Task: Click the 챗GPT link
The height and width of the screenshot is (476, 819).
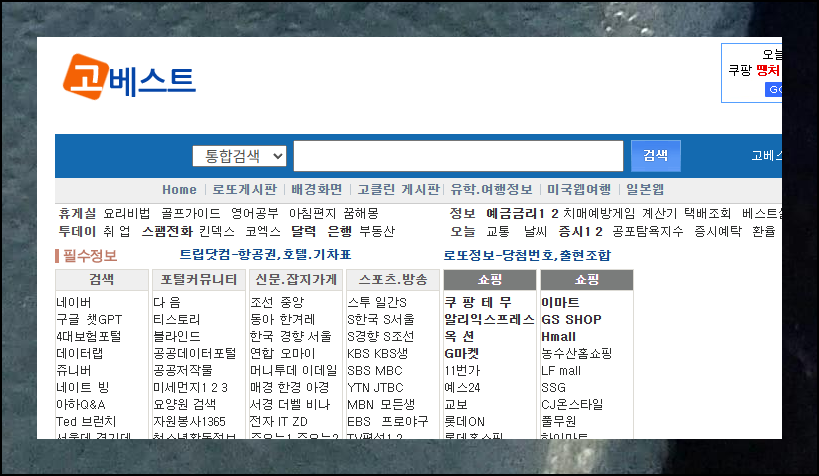Action: 103,319
